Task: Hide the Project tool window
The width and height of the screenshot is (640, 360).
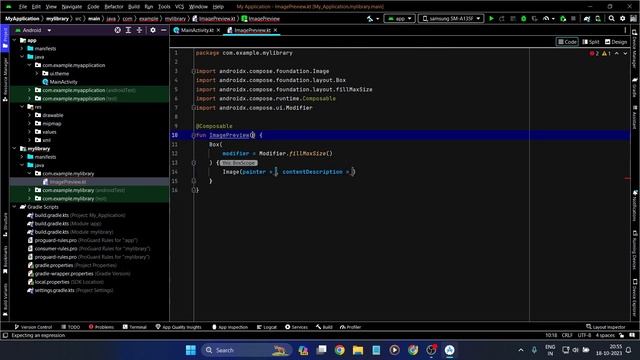Action: coord(164,30)
